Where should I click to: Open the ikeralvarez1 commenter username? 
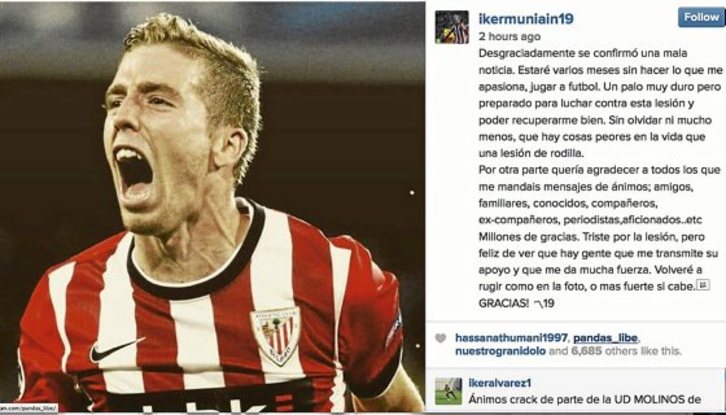500,383
